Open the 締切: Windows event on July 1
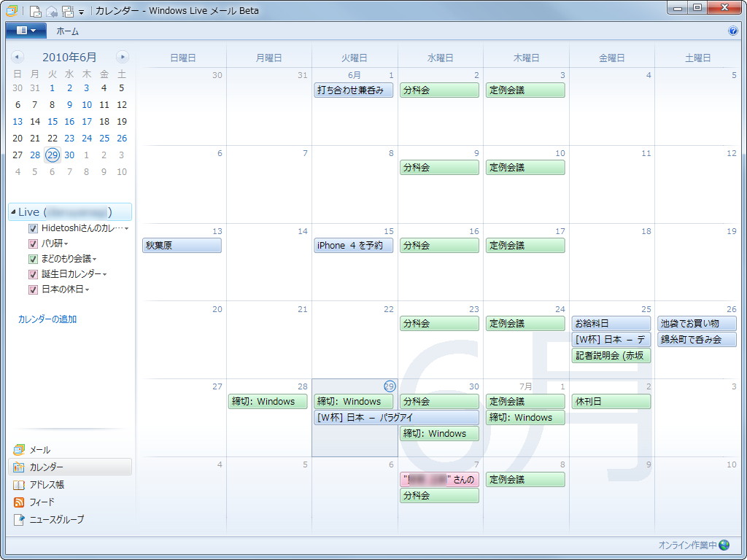This screenshot has height=560, width=747. click(525, 418)
